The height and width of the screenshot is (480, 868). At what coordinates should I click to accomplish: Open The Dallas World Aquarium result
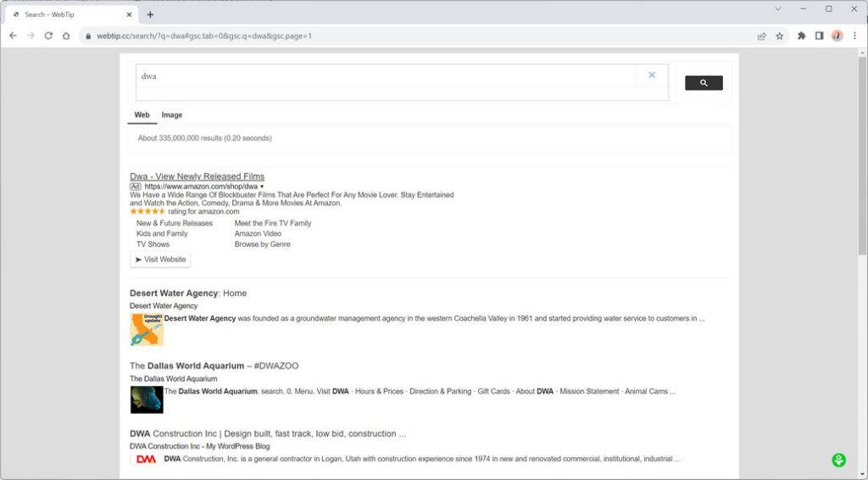click(214, 366)
